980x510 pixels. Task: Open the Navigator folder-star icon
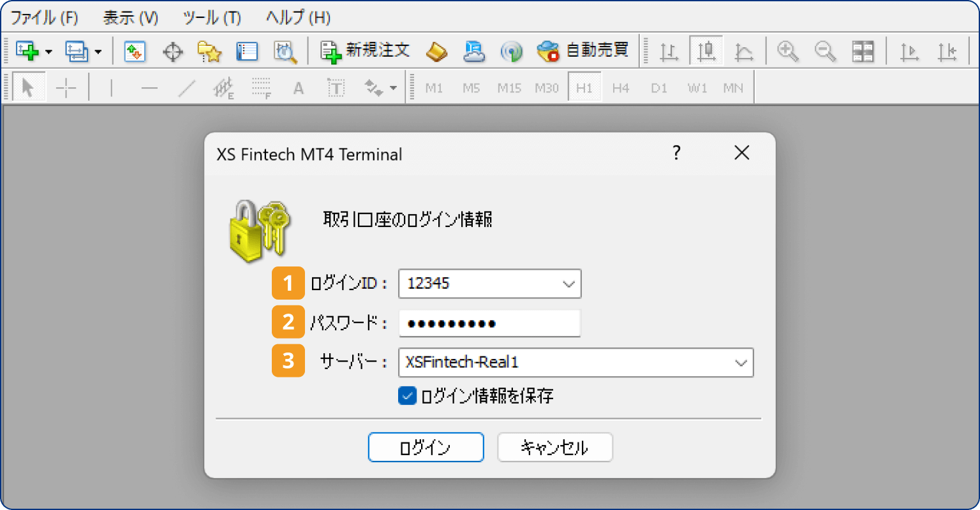pos(209,51)
